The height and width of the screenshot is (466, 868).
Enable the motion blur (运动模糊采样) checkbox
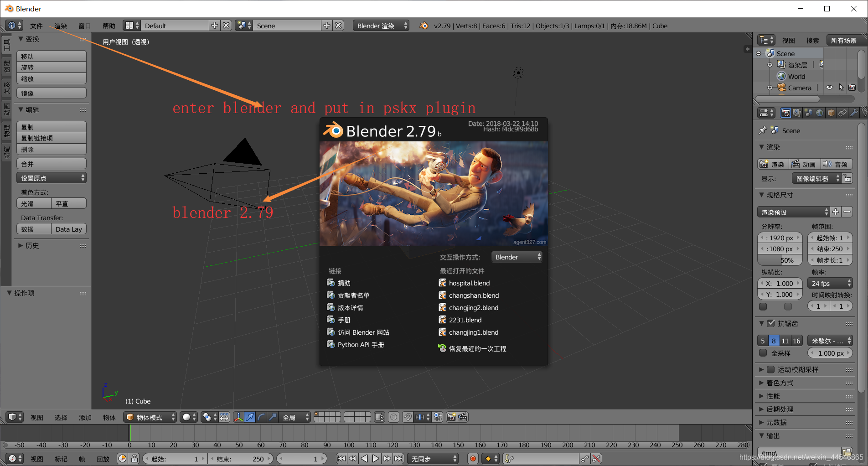[771, 369]
